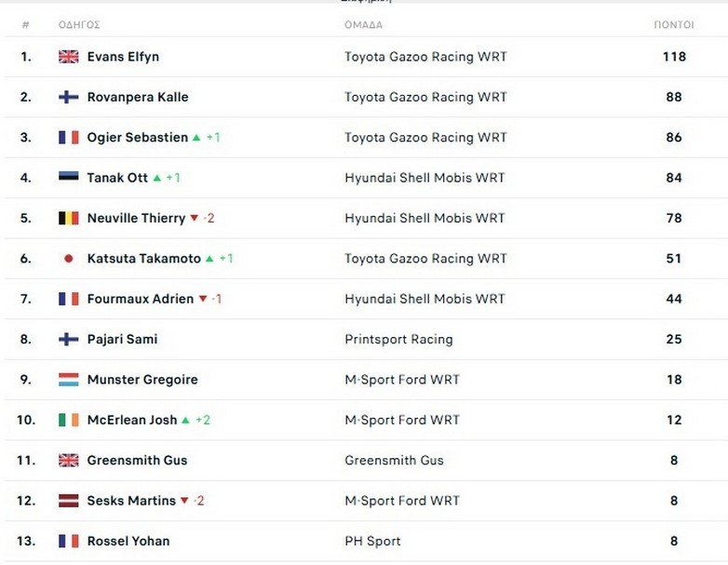
Task: Click the ΟΔΗΓΟΣ column header
Action: (79, 25)
